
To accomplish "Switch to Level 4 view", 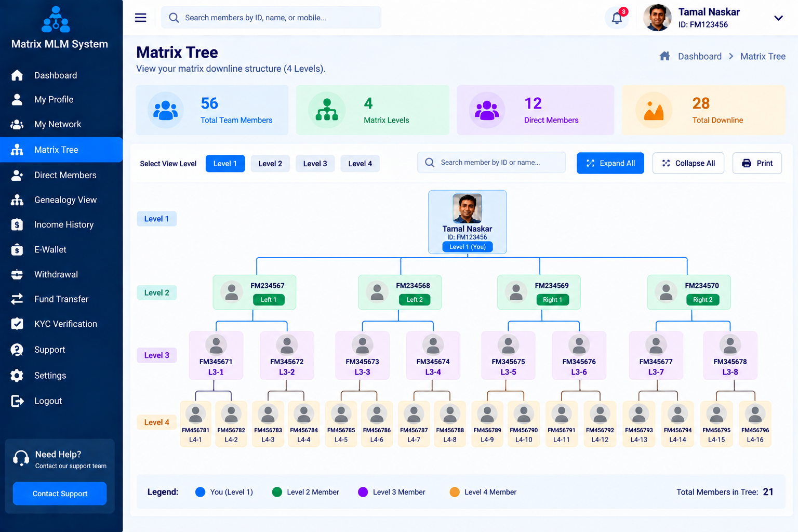I will (360, 164).
